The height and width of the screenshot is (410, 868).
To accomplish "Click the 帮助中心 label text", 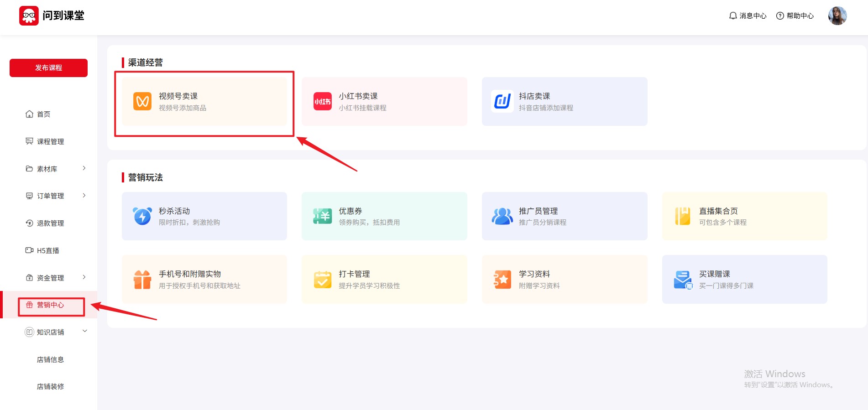I will [x=800, y=16].
